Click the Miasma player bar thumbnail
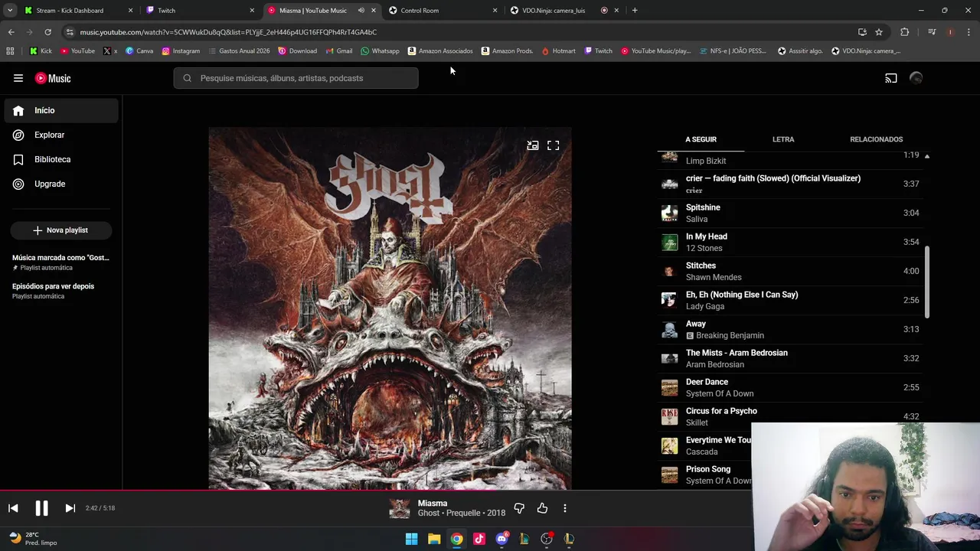The image size is (980, 551). [x=400, y=508]
